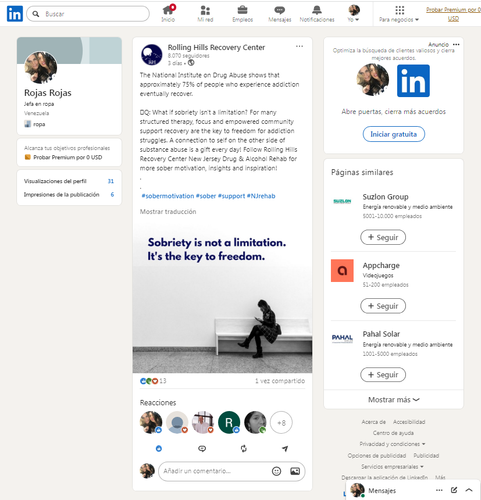Follow Suzlon Group
Screen dimensions: 481x500
point(383,237)
